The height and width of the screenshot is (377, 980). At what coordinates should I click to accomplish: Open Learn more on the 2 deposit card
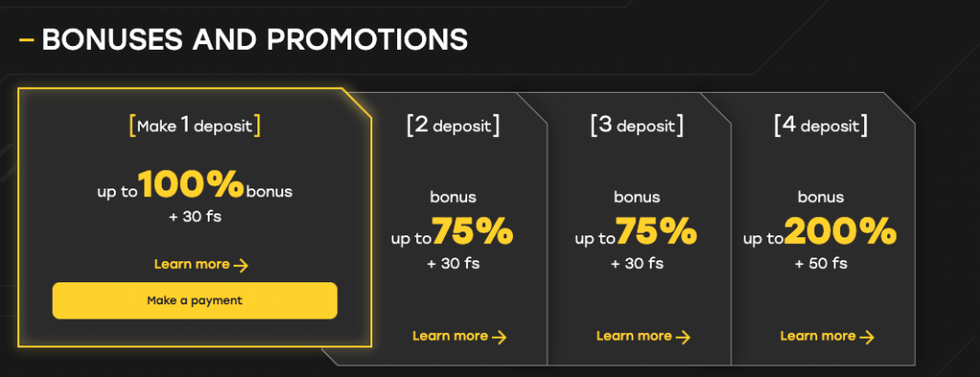coord(459,337)
